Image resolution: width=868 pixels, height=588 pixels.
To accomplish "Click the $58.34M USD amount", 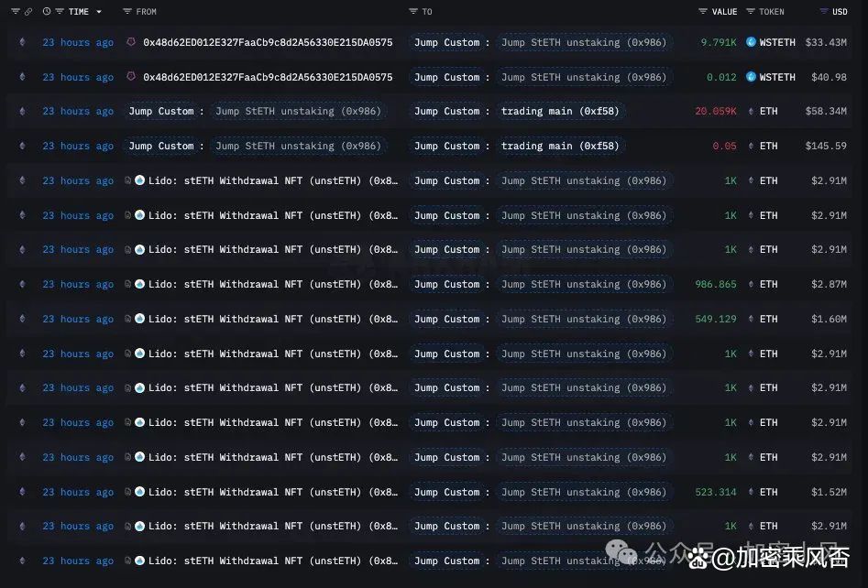I will [826, 111].
